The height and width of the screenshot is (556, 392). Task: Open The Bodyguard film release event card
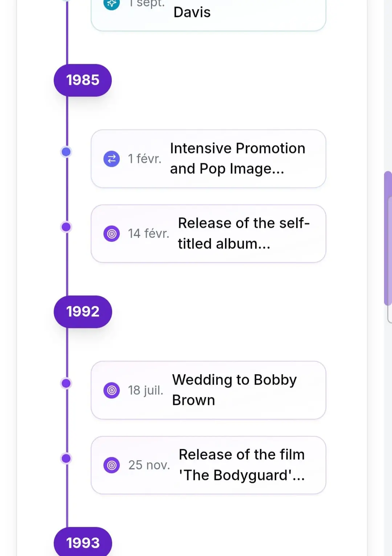(x=208, y=465)
